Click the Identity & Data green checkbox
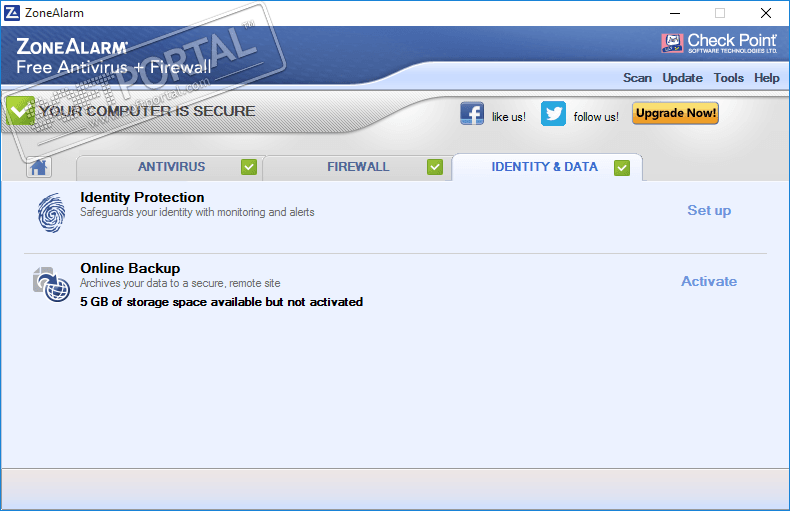Viewport: 790px width, 511px height. [622, 168]
